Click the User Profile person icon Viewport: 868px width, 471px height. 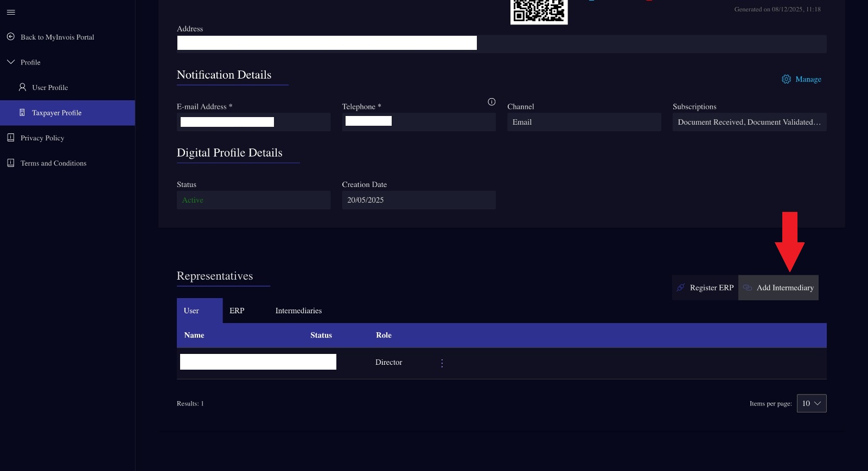point(22,87)
